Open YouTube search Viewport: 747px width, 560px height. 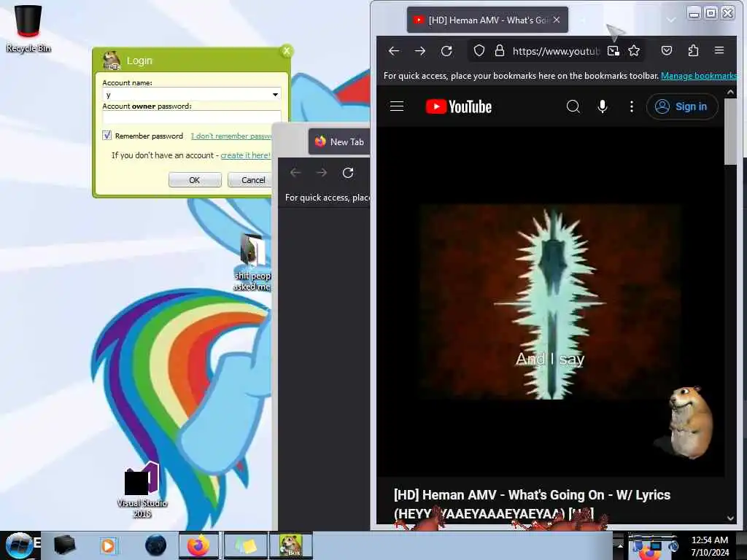[x=573, y=106]
